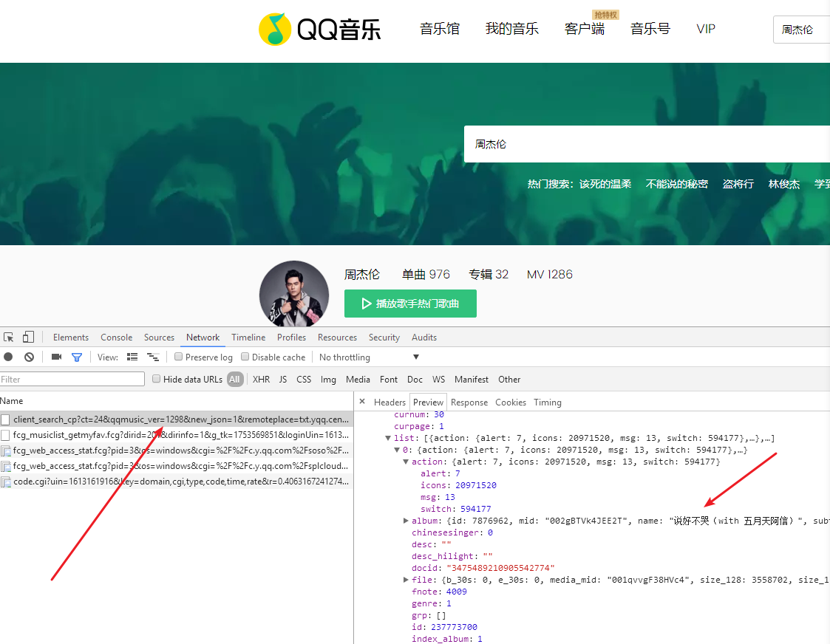Switch to small request rows view
Image resolution: width=830 pixels, height=644 pixels.
tap(153, 357)
